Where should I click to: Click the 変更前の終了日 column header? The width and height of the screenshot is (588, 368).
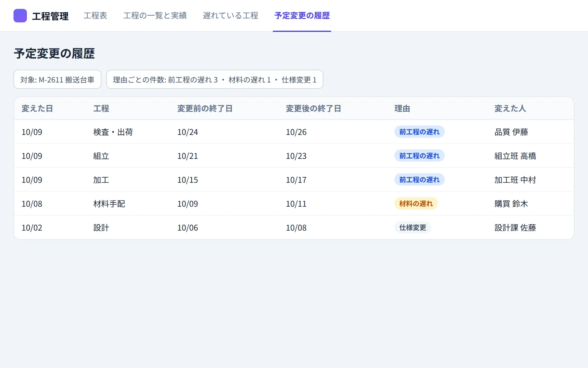click(x=205, y=109)
